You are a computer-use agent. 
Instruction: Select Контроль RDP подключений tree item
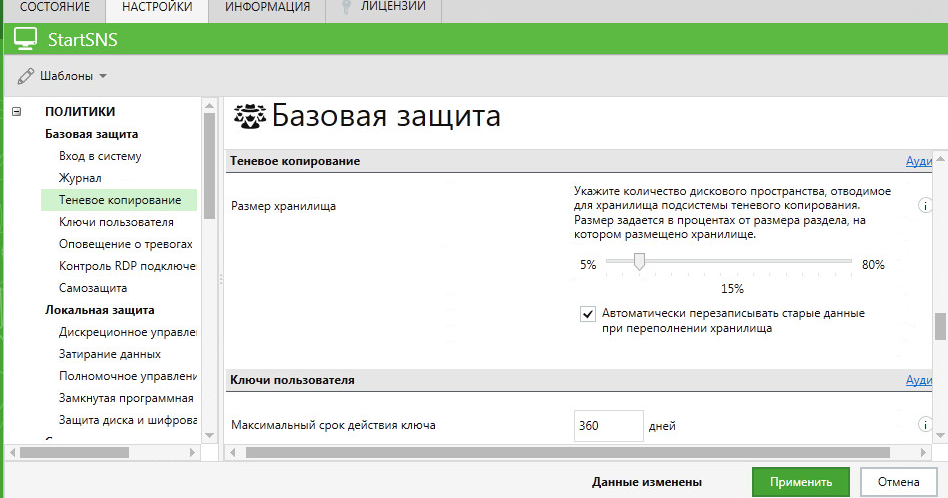(127, 266)
